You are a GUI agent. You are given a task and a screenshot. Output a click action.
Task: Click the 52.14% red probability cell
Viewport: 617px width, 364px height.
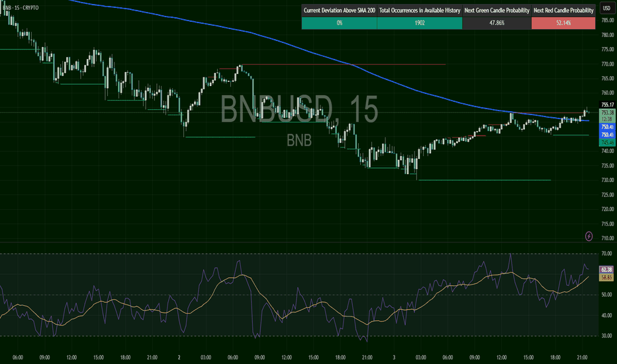563,23
